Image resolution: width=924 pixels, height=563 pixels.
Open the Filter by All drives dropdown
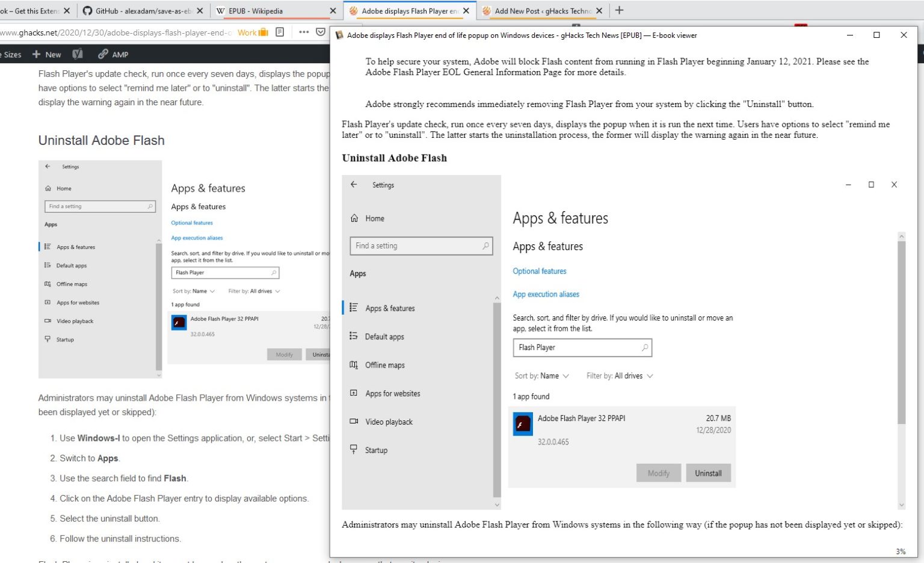(x=618, y=375)
